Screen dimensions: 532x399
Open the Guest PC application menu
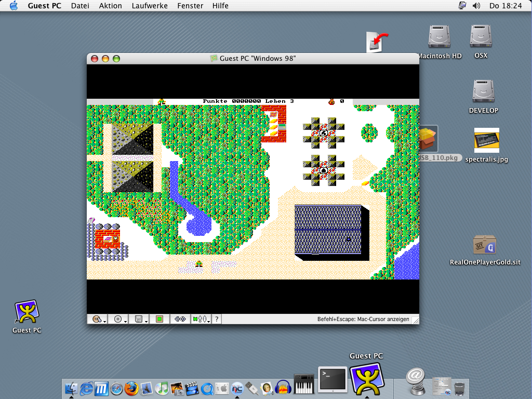click(x=45, y=6)
